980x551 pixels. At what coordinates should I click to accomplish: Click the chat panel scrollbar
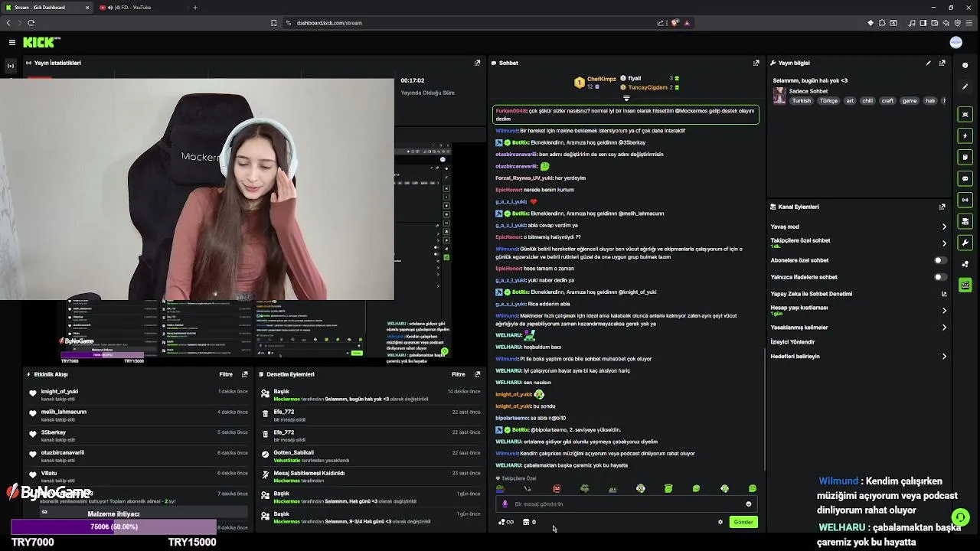[x=765, y=411]
